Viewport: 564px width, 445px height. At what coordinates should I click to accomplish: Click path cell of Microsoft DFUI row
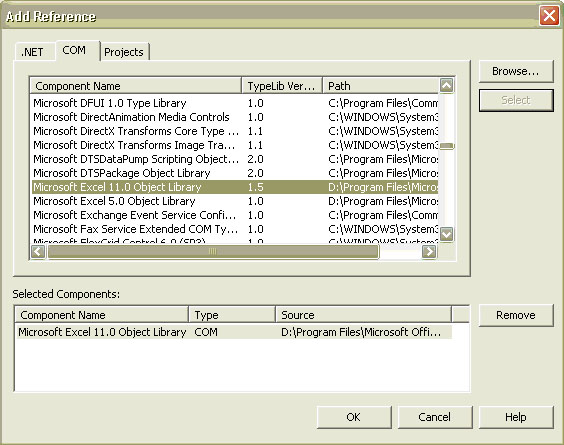click(x=383, y=103)
